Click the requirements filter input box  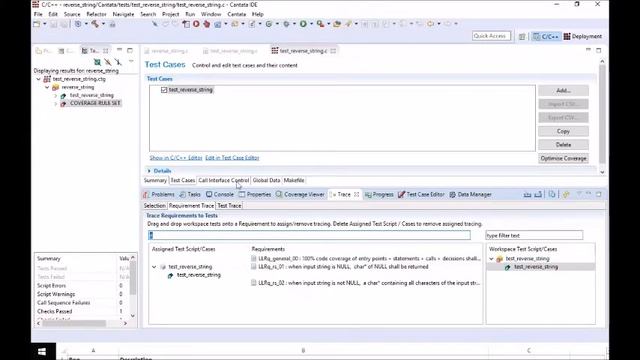pos(309,236)
